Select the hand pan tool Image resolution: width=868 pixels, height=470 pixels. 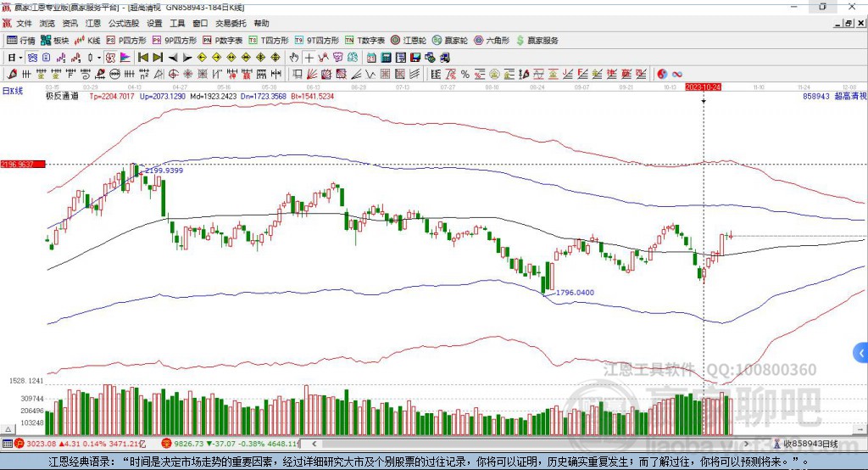294,58
